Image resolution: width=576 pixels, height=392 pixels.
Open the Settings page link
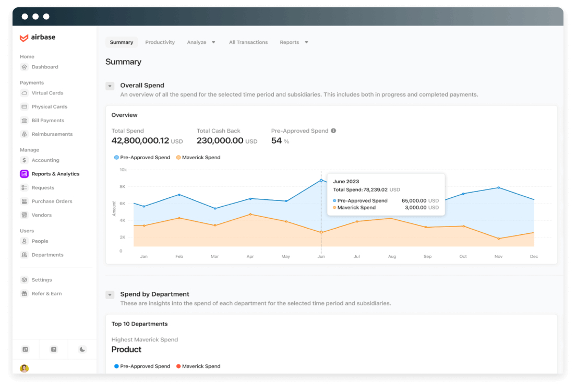tap(42, 280)
